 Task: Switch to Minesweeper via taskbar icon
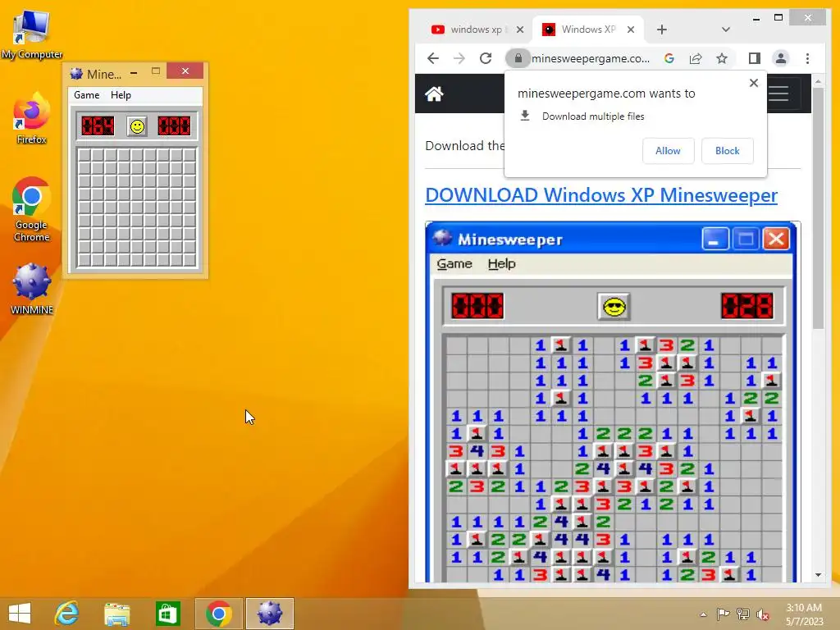pos(269,614)
